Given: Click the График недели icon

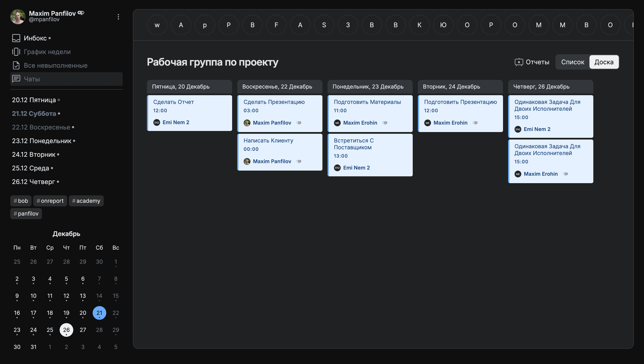Looking at the screenshot, I should (x=16, y=52).
